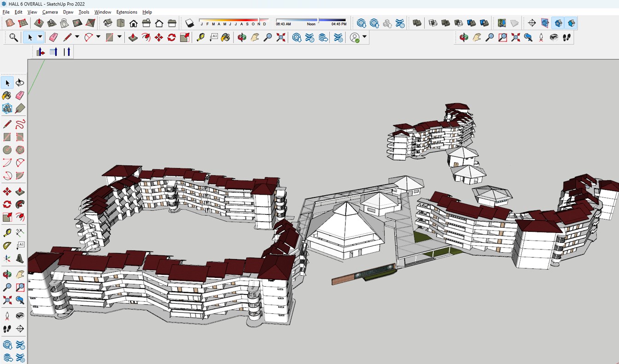Choose the Paint Bucket in left toolbar
The image size is (619, 364).
pyautogui.click(x=7, y=95)
